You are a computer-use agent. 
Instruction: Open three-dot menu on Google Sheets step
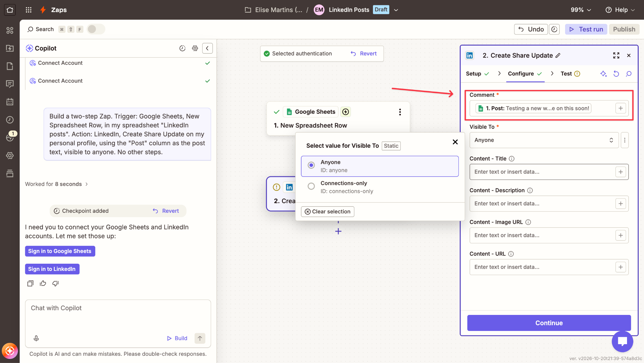[x=400, y=112]
